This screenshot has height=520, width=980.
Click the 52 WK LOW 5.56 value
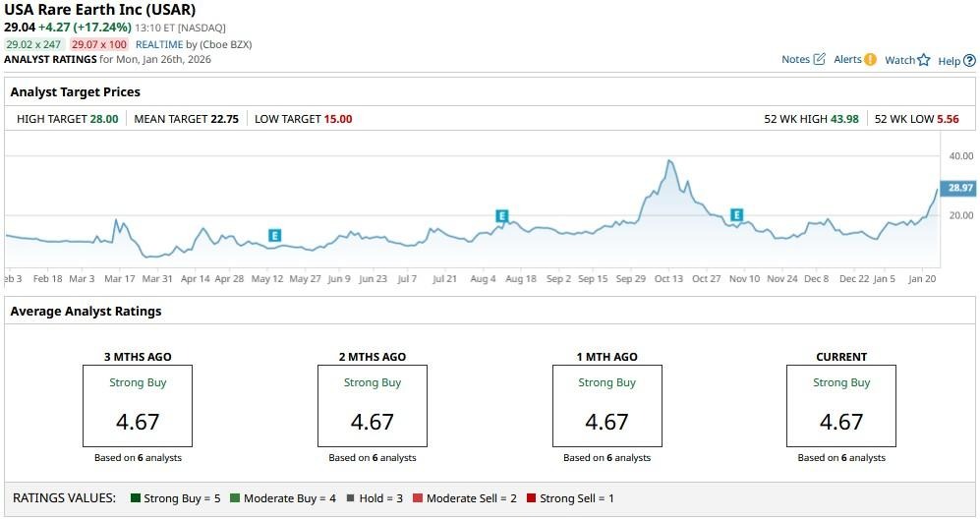point(948,119)
